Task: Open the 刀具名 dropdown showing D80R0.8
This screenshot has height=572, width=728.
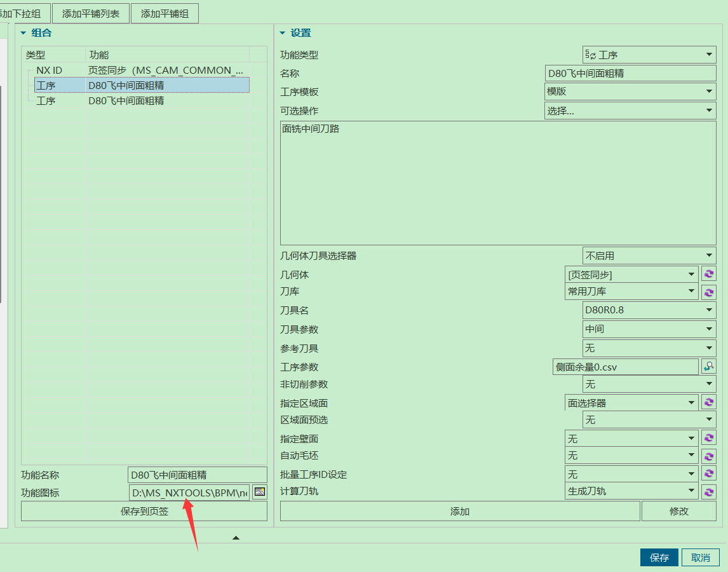Action: coord(649,310)
